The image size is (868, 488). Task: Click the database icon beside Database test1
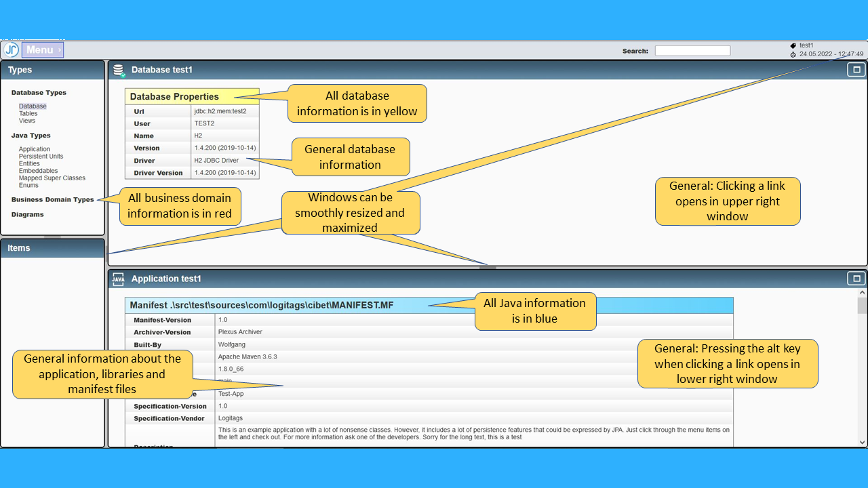tap(119, 70)
